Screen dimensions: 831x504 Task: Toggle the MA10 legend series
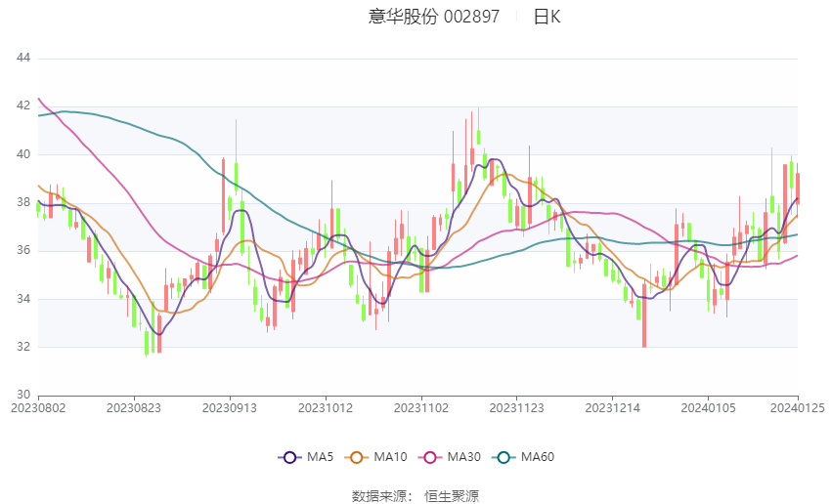tap(376, 457)
